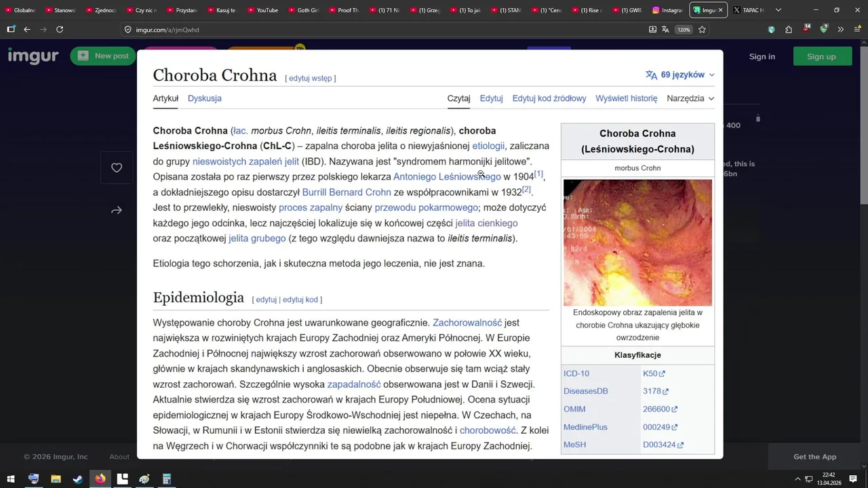Screen dimensions: 868x488
Task: Switch to the Proof Th browser tab
Action: pos(343,10)
